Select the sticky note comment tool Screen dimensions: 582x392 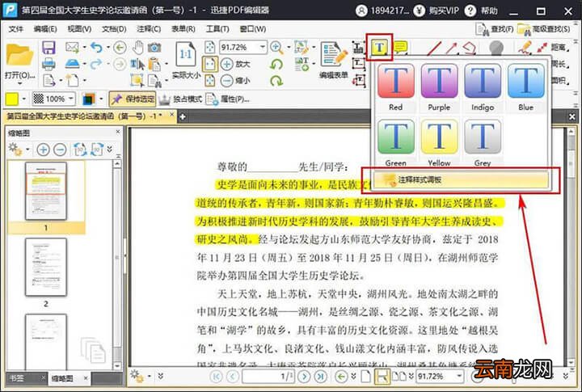tap(400, 48)
